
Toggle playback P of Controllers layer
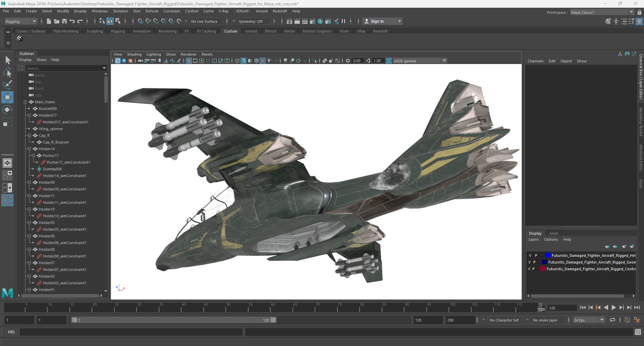(533, 269)
